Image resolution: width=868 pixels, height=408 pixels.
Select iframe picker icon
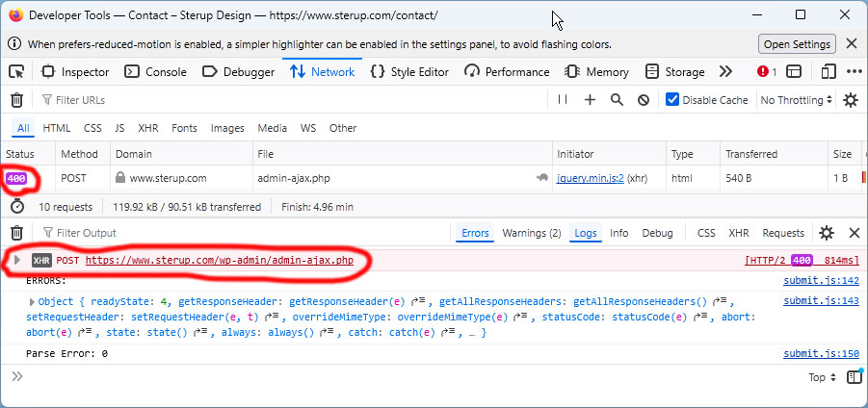[x=795, y=72]
